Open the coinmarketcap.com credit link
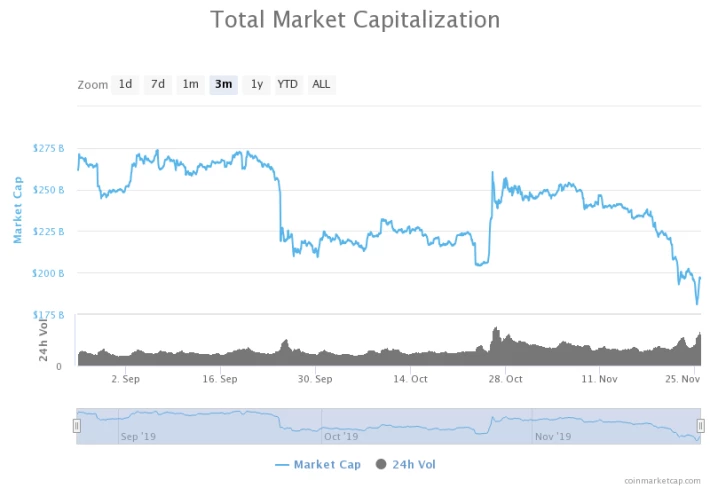Image resolution: width=710 pixels, height=488 pixels. tap(662, 481)
